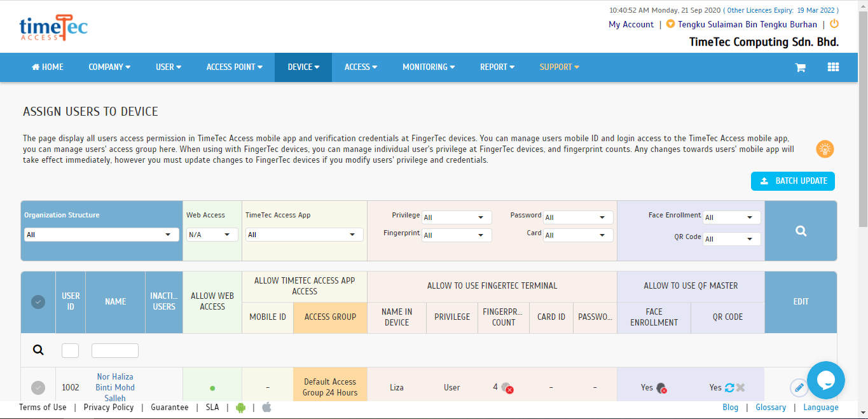This screenshot has height=419, width=868.
Task: Open the COMPANY menu
Action: 109,67
